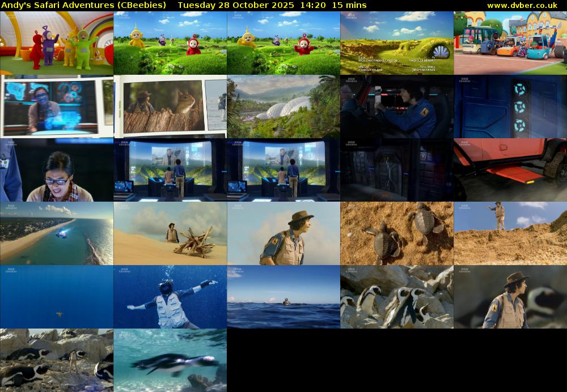Screen dimensions: 567x392
Task: Select the aerial coastline beach thumbnail
Action: 57,233
